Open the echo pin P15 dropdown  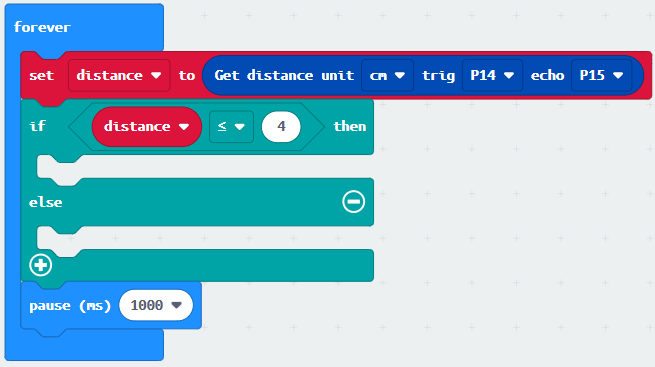[602, 76]
